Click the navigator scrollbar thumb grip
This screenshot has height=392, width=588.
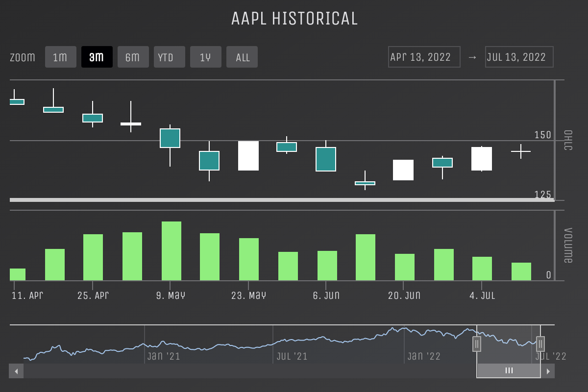click(x=509, y=370)
